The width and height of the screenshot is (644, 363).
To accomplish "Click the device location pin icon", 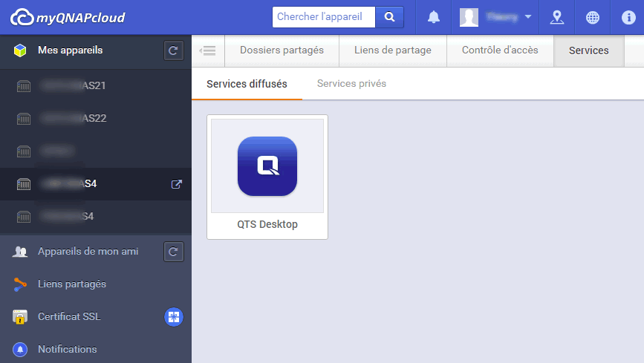I will [x=556, y=17].
